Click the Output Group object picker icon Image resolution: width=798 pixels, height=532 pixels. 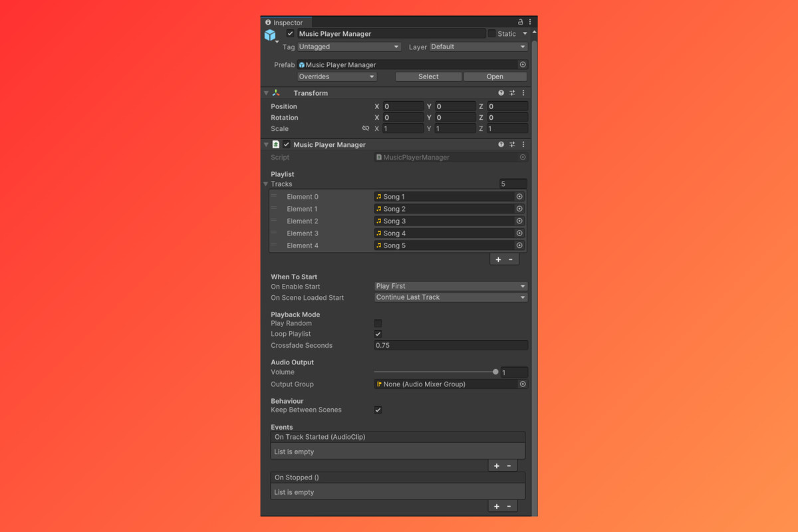point(522,384)
